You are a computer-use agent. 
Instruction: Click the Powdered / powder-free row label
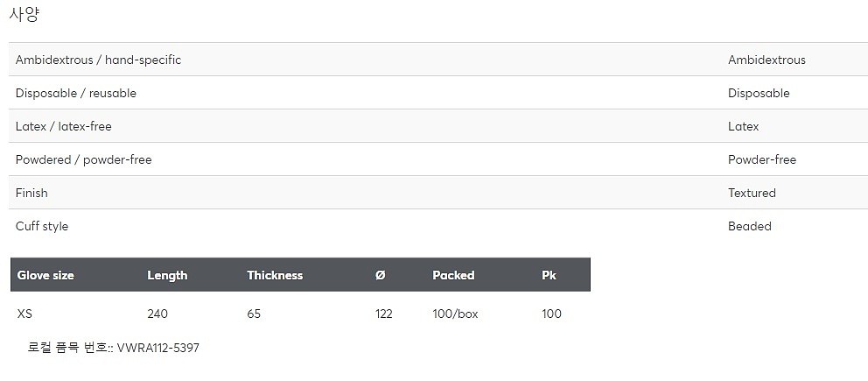click(x=83, y=159)
